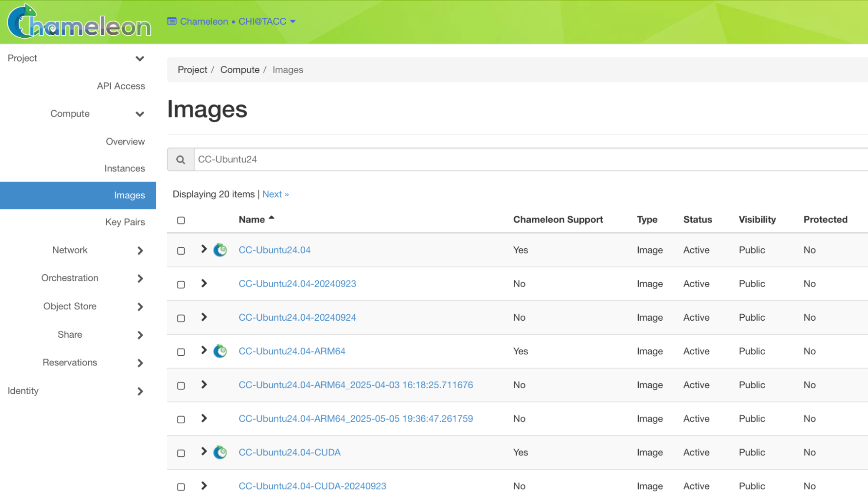Open the CC-Ubuntu24.04-20240924 image link
The image size is (868, 500).
pos(297,318)
